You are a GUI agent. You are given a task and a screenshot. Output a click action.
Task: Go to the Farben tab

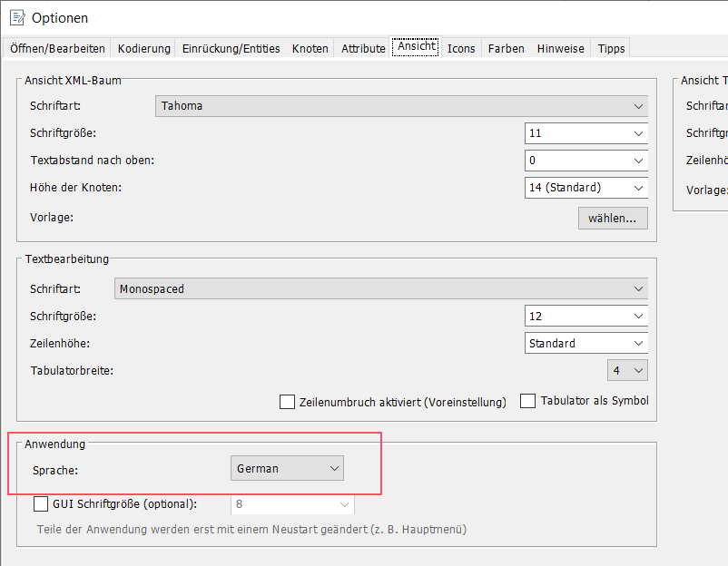click(x=506, y=48)
